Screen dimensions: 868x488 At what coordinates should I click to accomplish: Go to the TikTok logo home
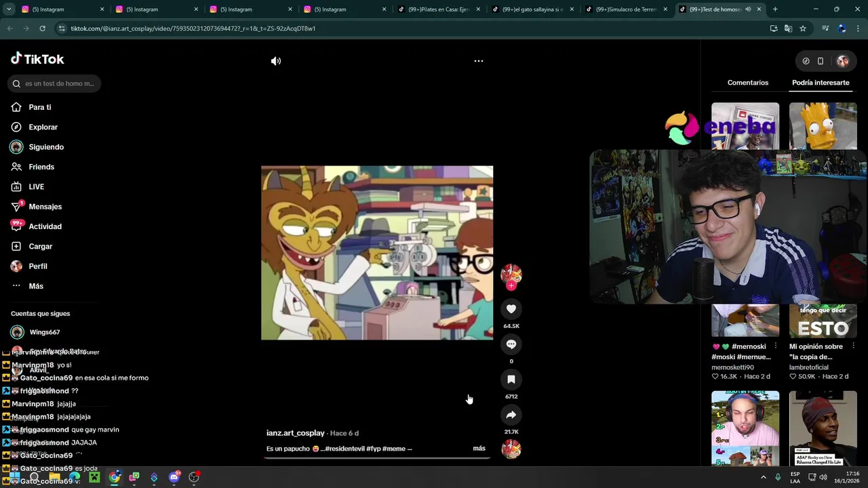[37, 59]
